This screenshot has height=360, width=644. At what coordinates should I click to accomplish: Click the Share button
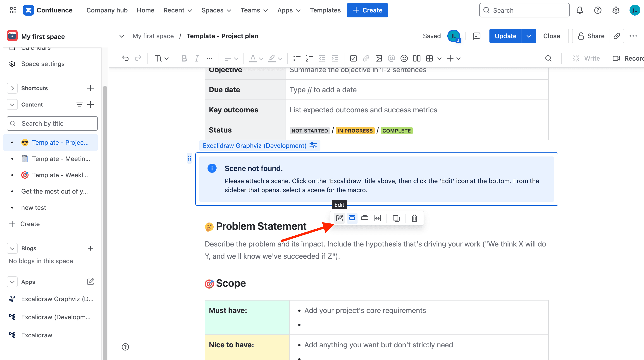[x=591, y=36]
